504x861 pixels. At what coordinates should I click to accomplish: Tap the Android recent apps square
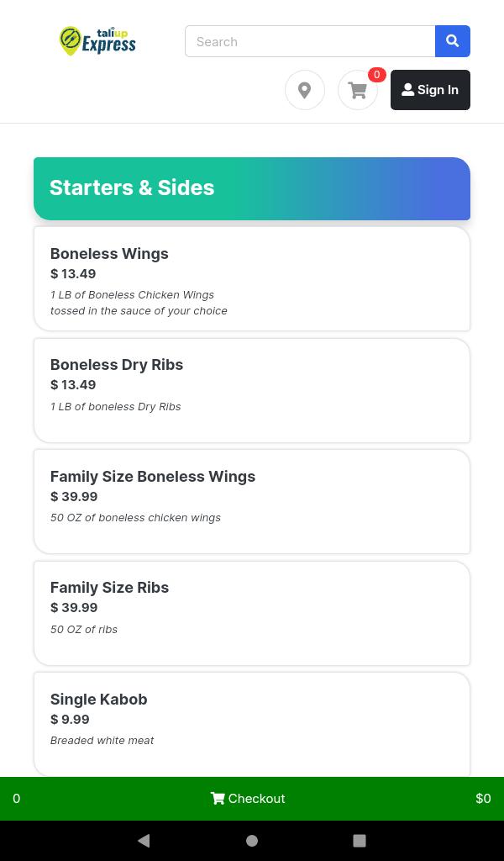click(x=360, y=841)
